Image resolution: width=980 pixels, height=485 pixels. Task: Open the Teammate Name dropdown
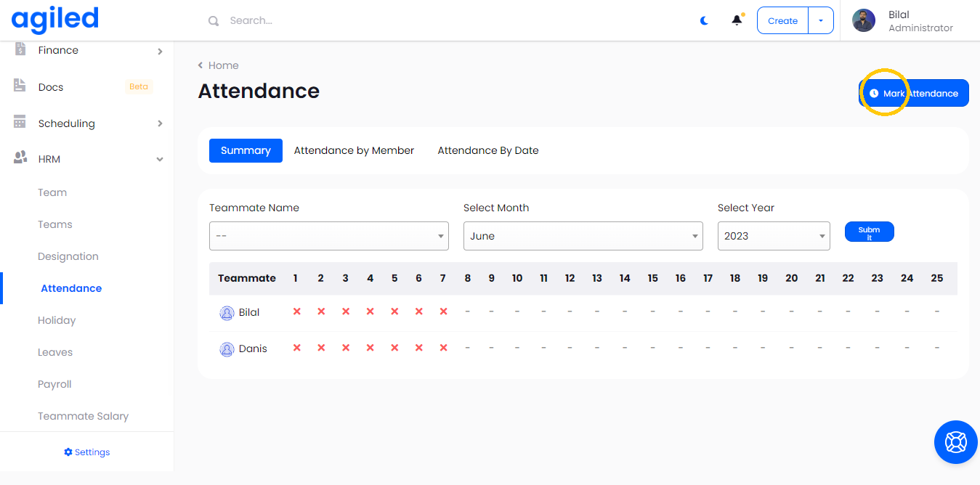[x=328, y=236]
